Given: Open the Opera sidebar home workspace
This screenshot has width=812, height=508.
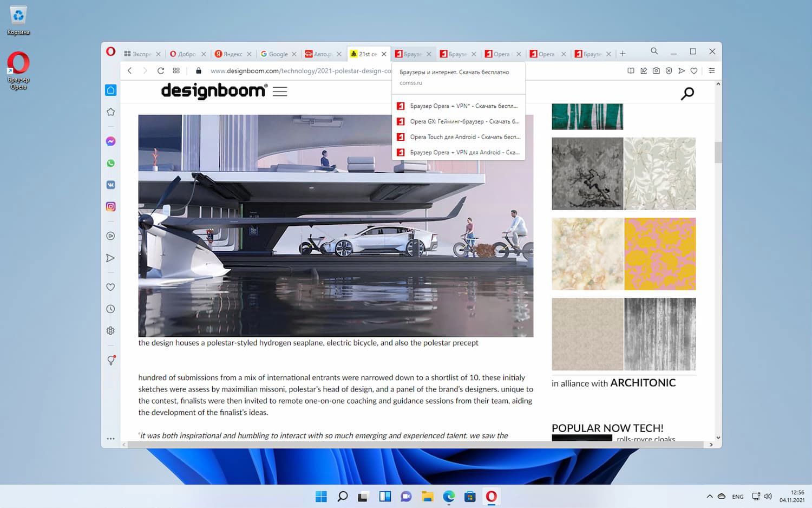Looking at the screenshot, I should pos(110,90).
